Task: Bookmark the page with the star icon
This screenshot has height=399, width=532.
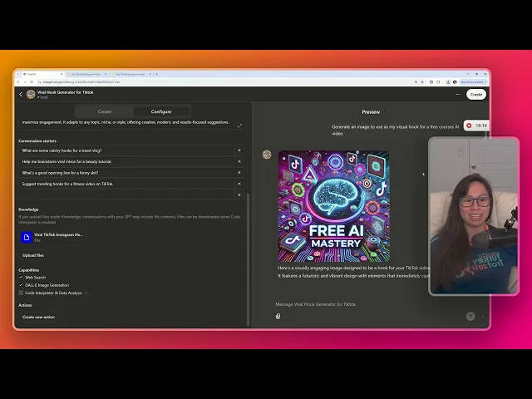Action: coord(422,81)
